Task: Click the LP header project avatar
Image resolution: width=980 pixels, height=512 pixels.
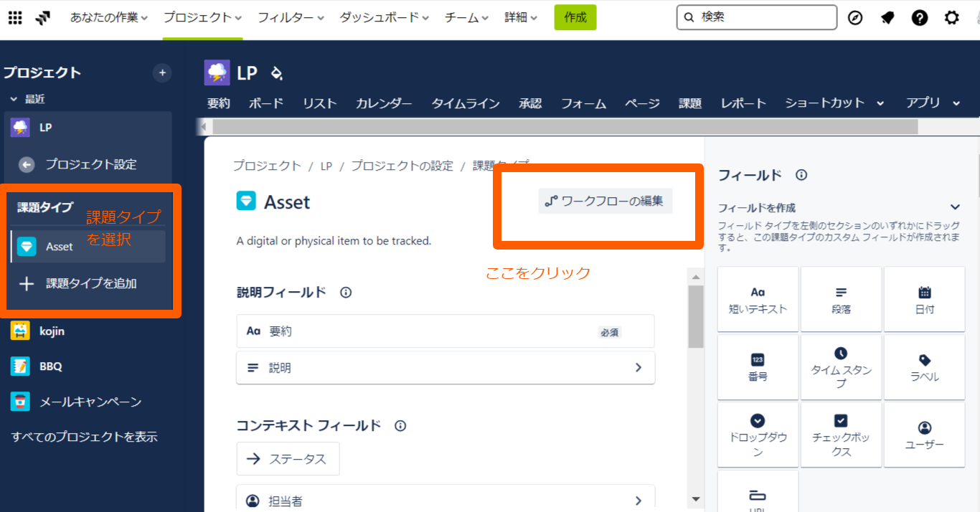Action: (x=217, y=73)
